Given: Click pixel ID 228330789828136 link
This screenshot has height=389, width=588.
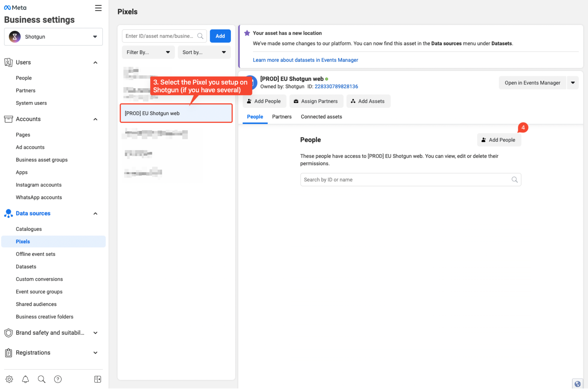Looking at the screenshot, I should (336, 86).
